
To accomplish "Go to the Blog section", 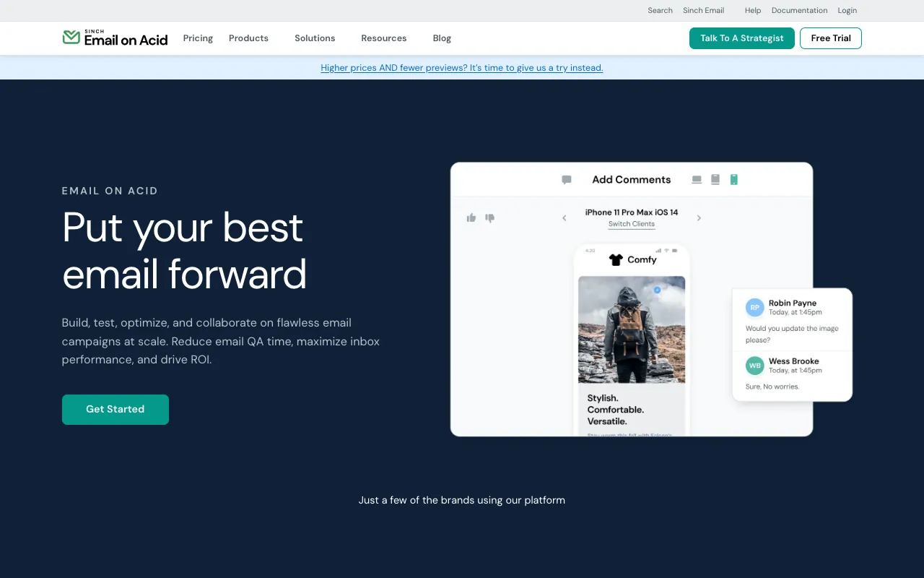I will (442, 38).
